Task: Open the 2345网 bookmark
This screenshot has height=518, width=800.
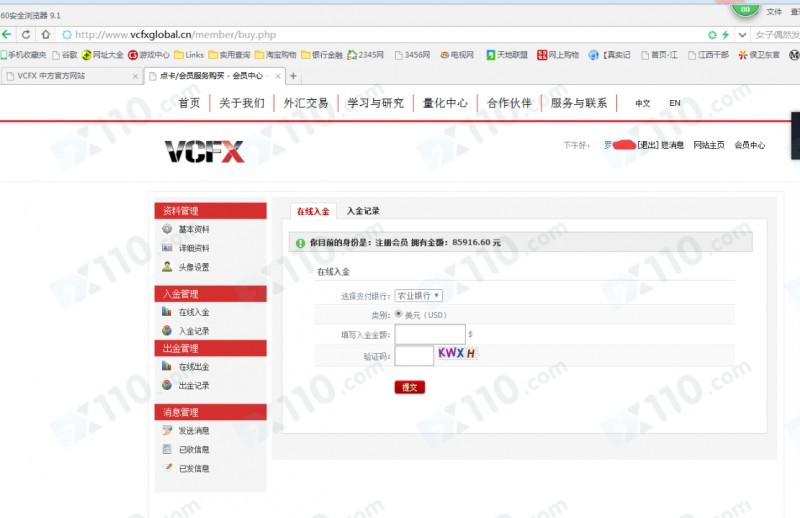Action: click(365, 55)
